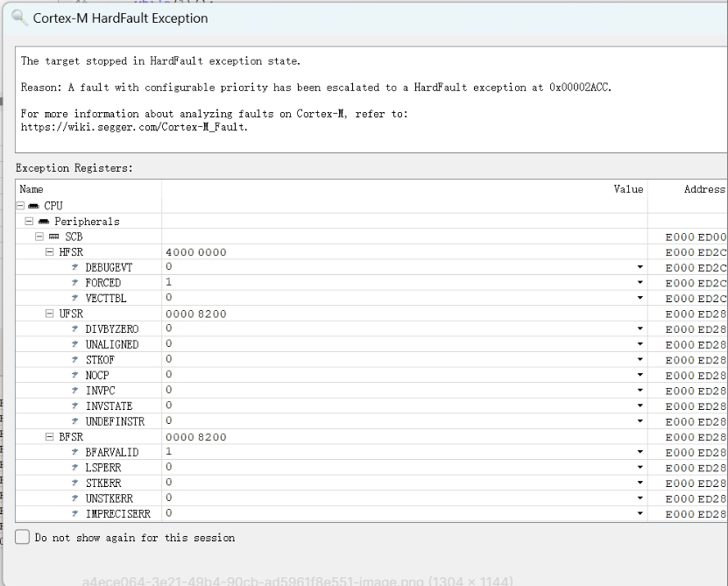Click the INVPC bitfield icon
The image size is (728, 586).
pyautogui.click(x=75, y=391)
